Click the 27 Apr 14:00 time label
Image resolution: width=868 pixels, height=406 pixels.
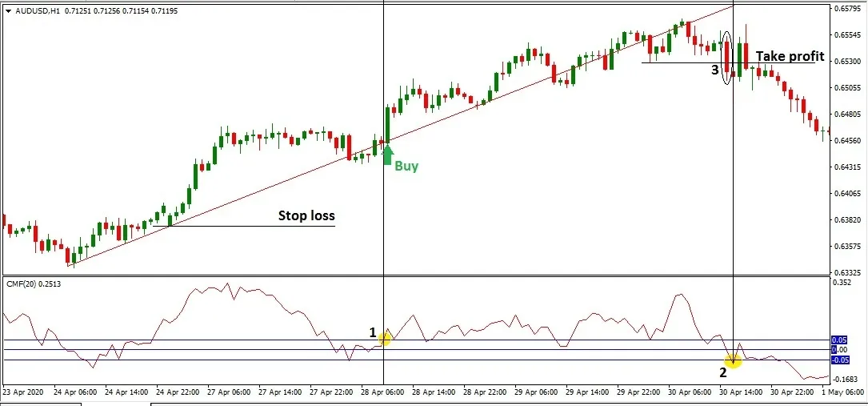tap(280, 392)
